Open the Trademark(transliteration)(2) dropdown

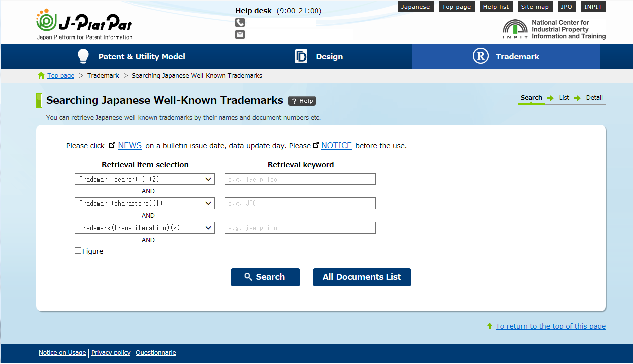[x=144, y=228]
